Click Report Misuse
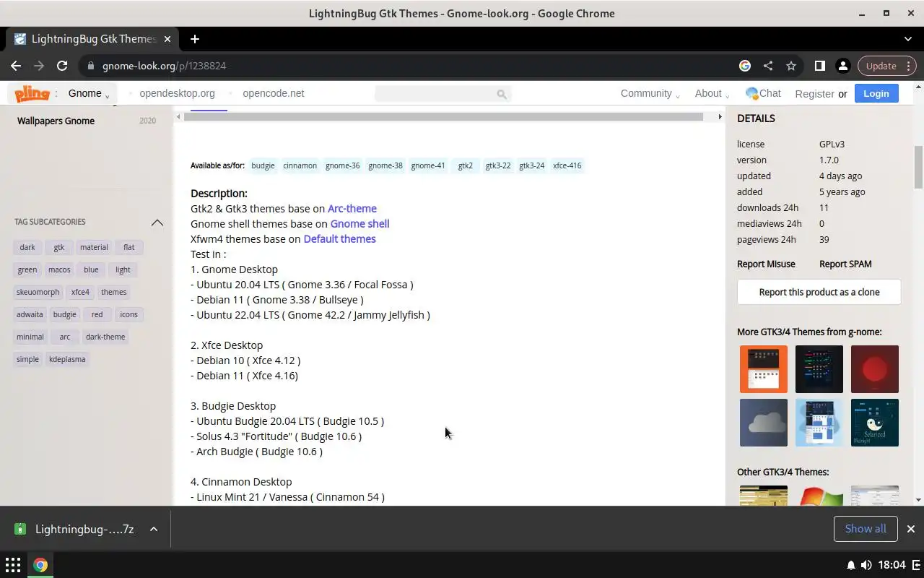The width and height of the screenshot is (924, 578). (766, 264)
